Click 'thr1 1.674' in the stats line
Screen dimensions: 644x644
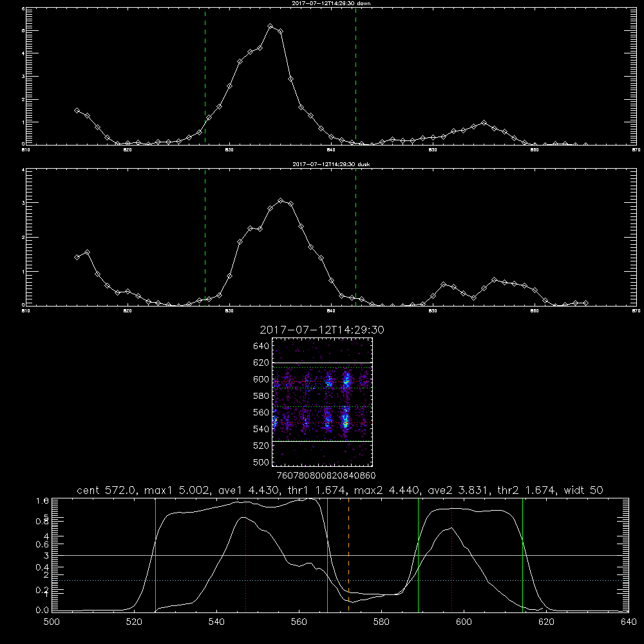point(317,490)
